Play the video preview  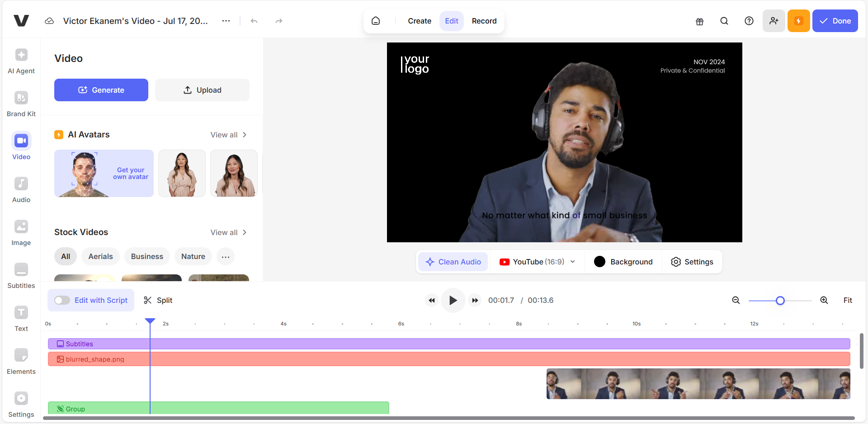coord(453,300)
